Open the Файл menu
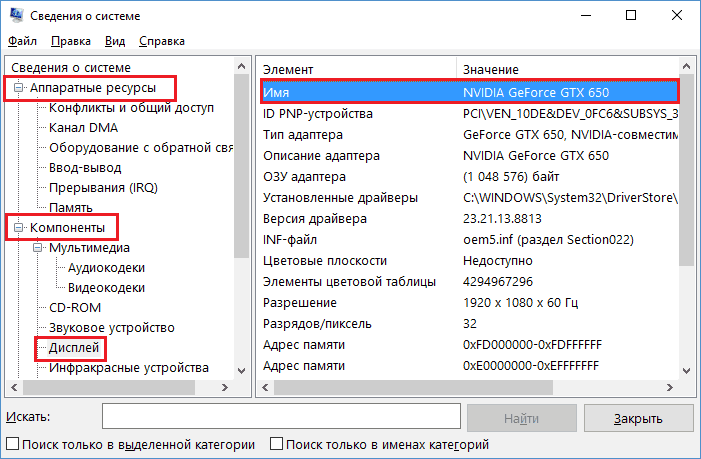The image size is (701, 459). click(22, 41)
